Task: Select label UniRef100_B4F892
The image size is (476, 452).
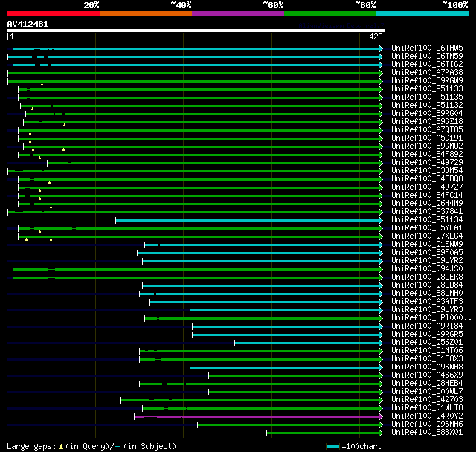Action: click(427, 155)
